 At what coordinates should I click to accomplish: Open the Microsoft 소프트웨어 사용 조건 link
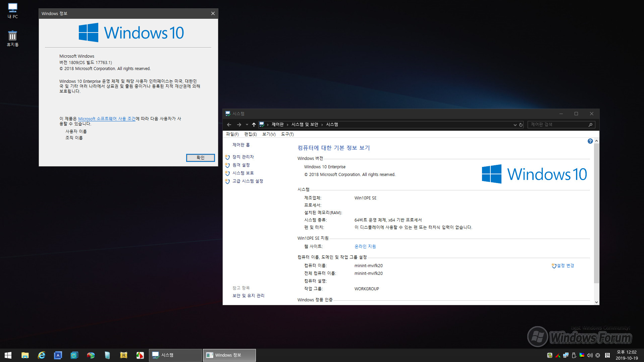click(x=107, y=119)
